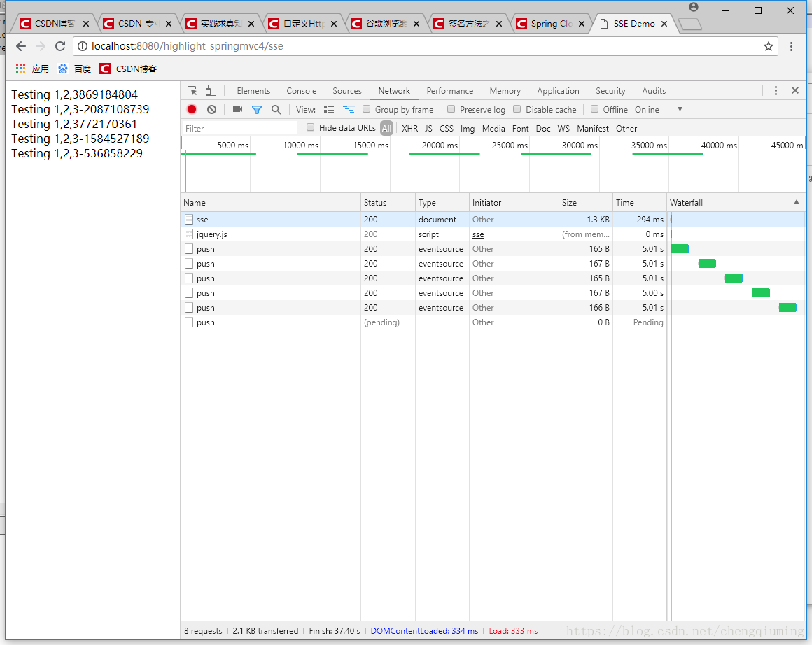812x645 pixels.
Task: Toggle the capture screenshots camera icon
Action: [237, 109]
